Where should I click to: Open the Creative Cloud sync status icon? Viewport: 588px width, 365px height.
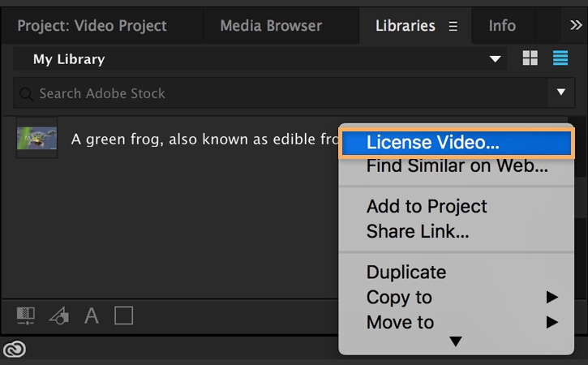tap(15, 350)
